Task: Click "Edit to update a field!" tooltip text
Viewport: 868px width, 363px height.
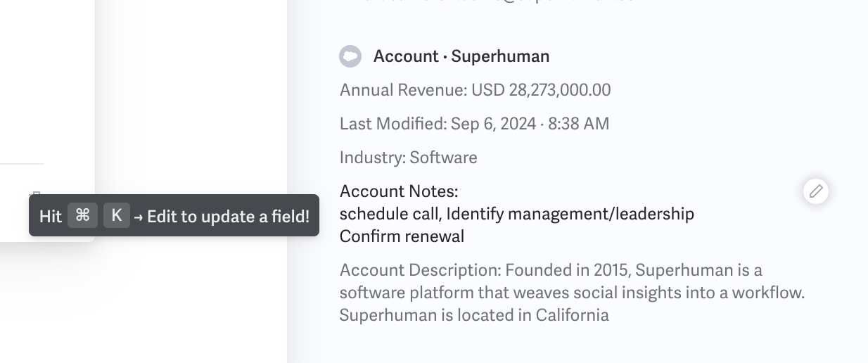Action: coord(228,217)
